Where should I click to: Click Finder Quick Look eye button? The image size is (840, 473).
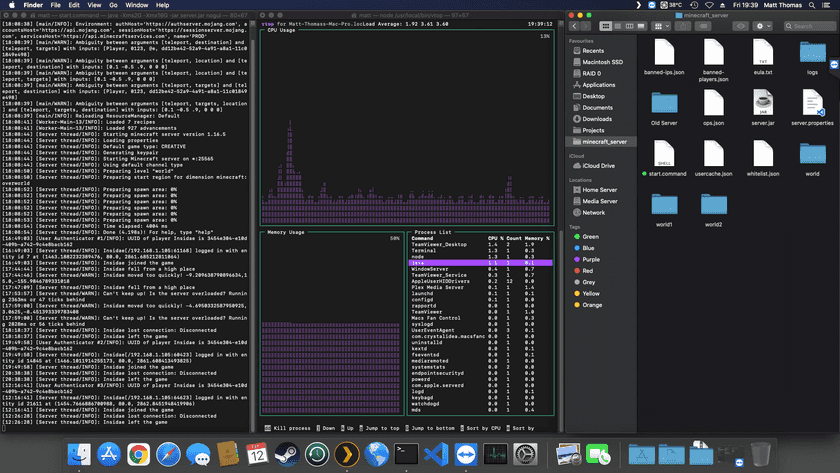741,26
